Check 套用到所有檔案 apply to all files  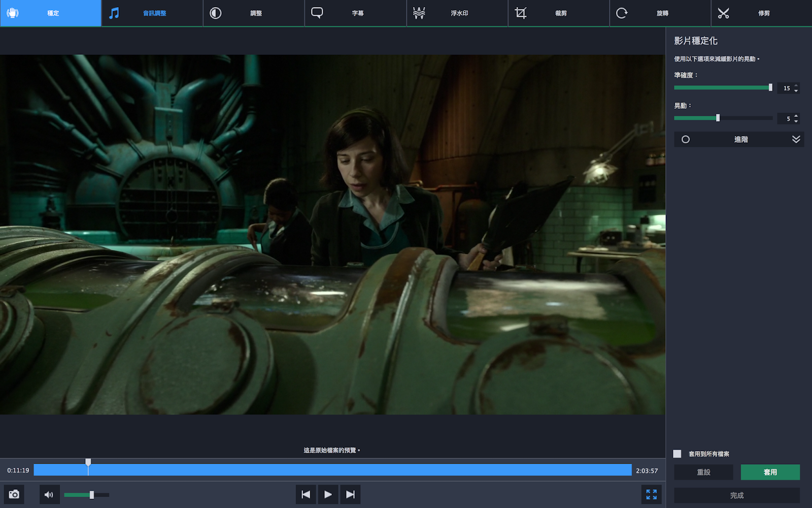pyautogui.click(x=678, y=454)
